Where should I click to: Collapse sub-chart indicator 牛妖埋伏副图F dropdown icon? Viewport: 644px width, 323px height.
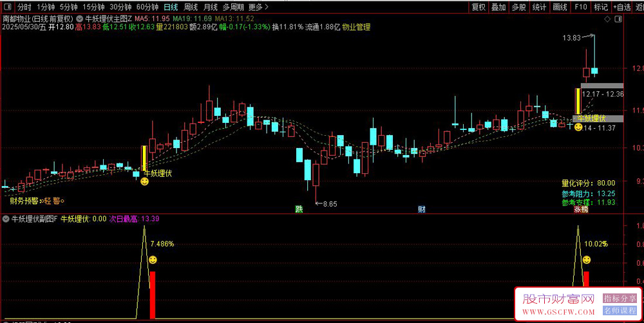(x=6, y=219)
